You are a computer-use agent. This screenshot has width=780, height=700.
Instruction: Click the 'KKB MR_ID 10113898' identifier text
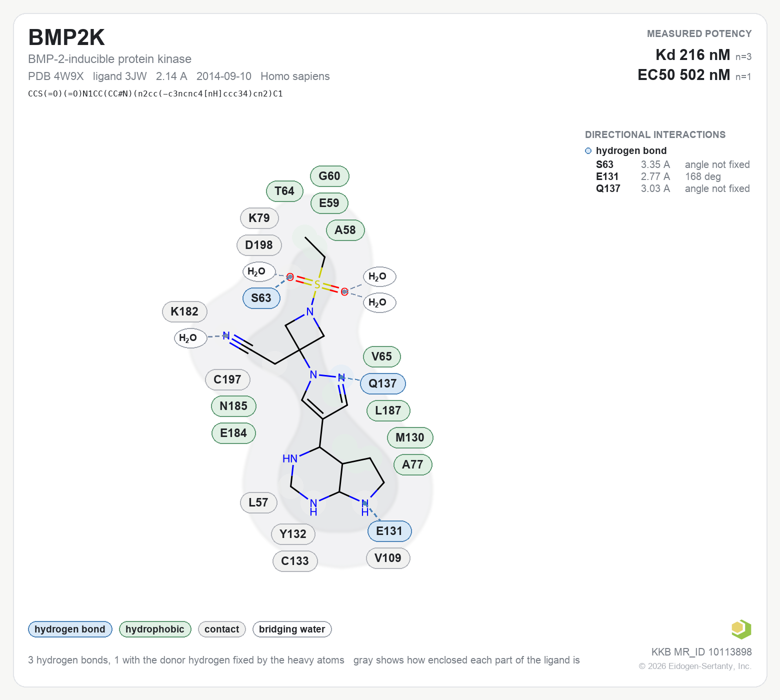[701, 652]
